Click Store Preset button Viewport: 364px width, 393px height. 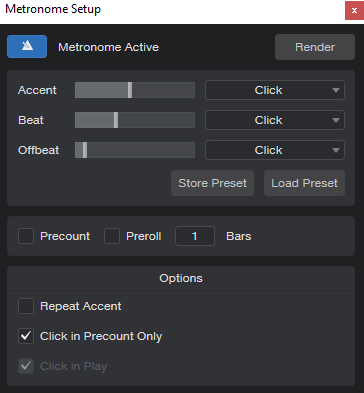(212, 183)
